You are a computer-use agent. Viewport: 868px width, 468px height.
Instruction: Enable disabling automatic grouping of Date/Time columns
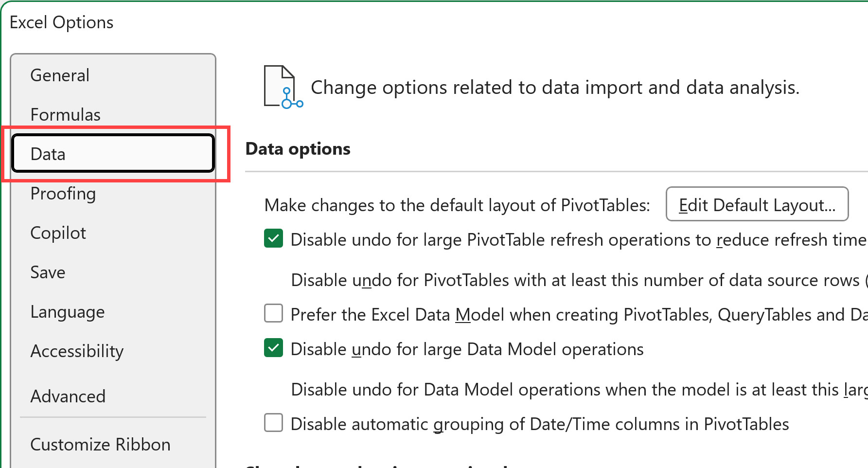pyautogui.click(x=273, y=423)
